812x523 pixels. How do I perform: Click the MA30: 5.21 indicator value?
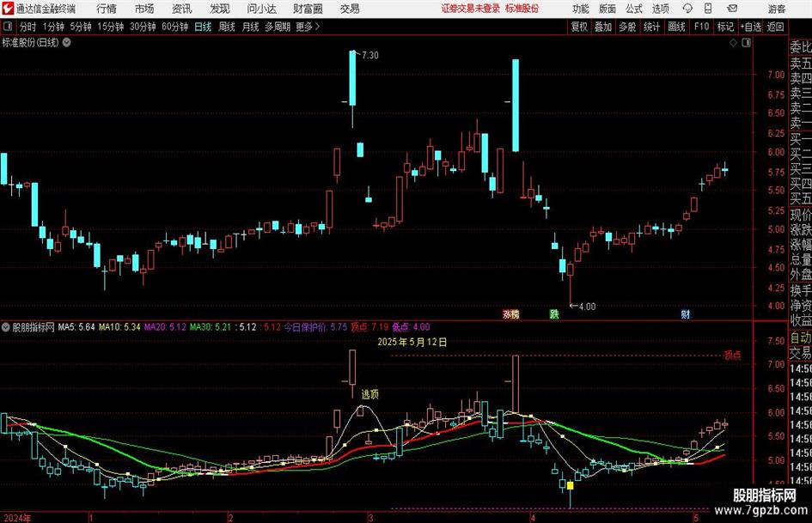(x=211, y=327)
